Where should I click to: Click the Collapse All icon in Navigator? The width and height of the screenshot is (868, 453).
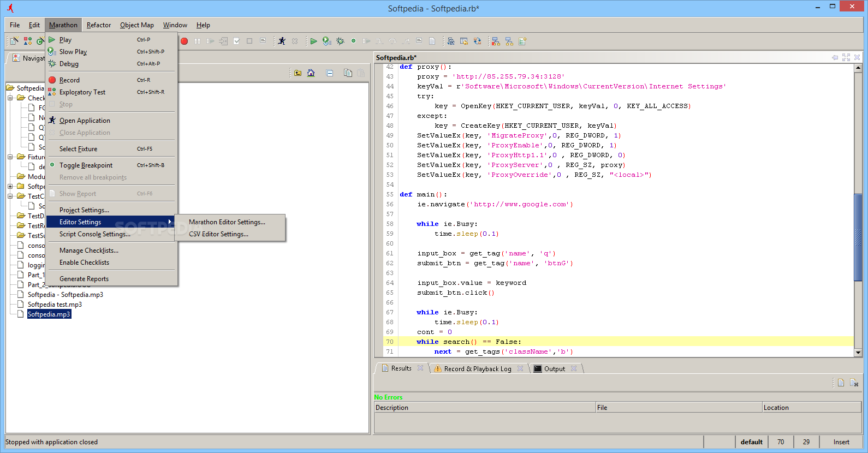point(330,73)
